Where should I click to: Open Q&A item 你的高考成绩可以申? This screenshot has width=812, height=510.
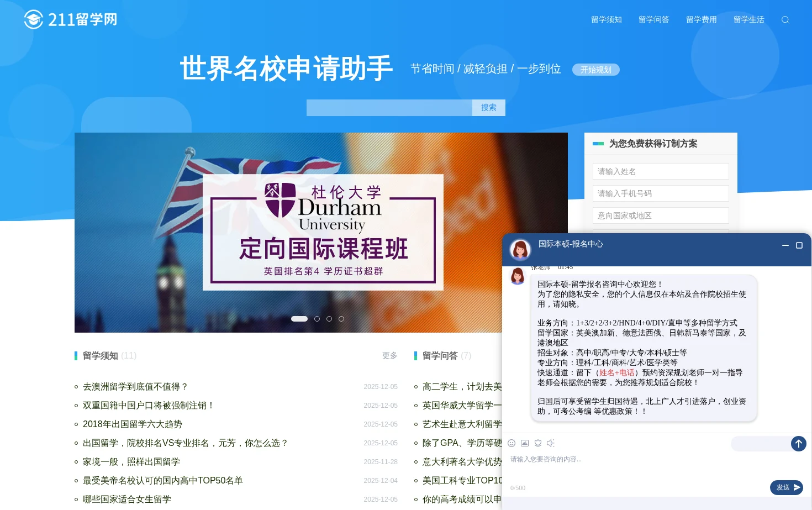[462, 500]
